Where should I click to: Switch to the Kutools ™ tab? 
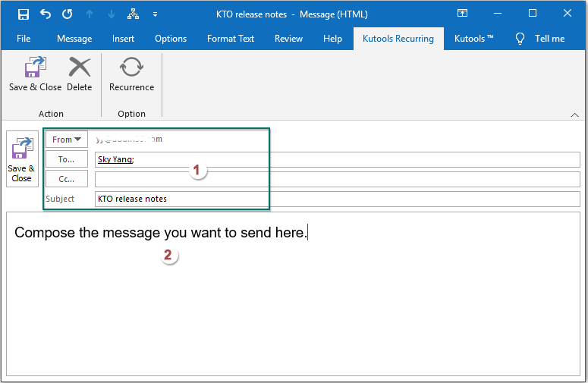tap(474, 39)
